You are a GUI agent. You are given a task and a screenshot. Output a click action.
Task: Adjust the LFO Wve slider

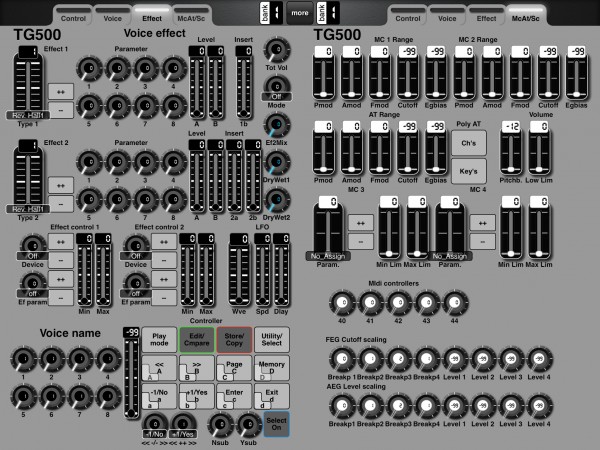point(240,270)
